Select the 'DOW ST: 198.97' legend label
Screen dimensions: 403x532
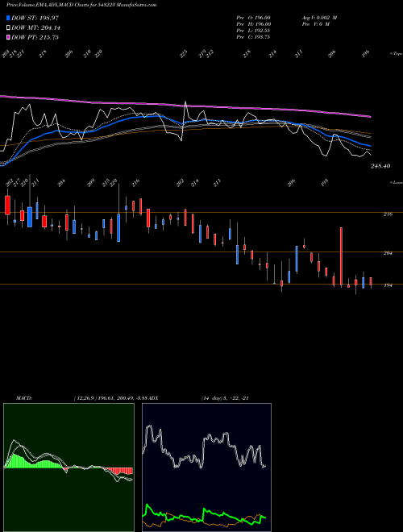click(x=35, y=18)
